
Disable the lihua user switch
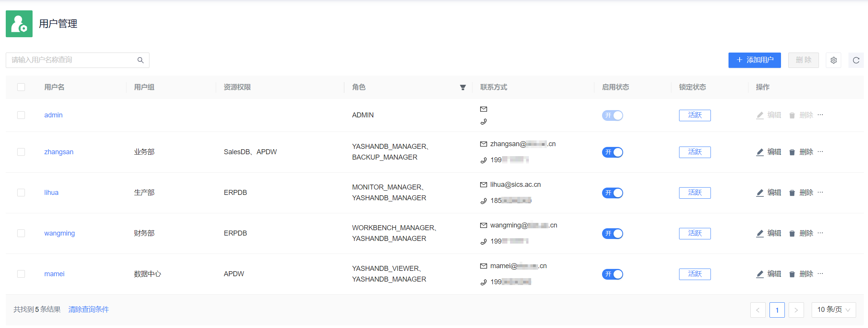pyautogui.click(x=612, y=193)
